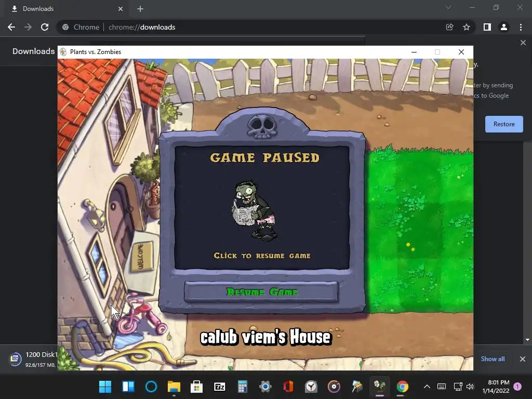Minimize the Plants vs. Zombies window
The width and height of the screenshot is (532, 399).
point(414,52)
